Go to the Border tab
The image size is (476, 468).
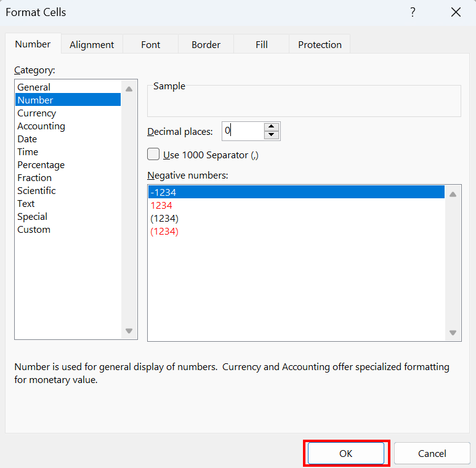click(206, 44)
